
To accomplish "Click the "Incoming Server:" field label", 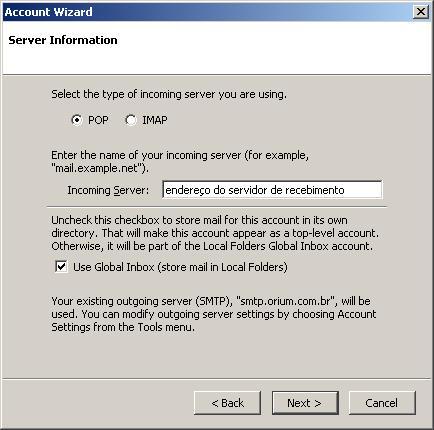I will (x=108, y=190).
